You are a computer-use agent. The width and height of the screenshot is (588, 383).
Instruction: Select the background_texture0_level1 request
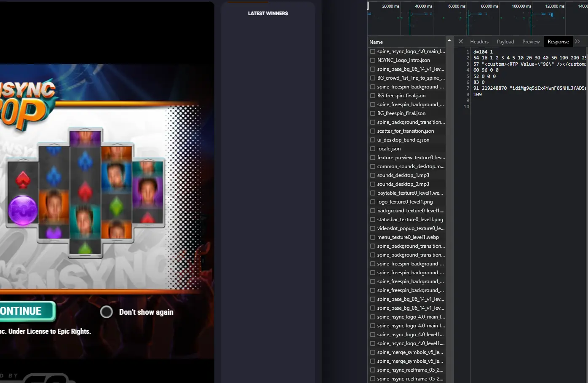click(x=411, y=211)
